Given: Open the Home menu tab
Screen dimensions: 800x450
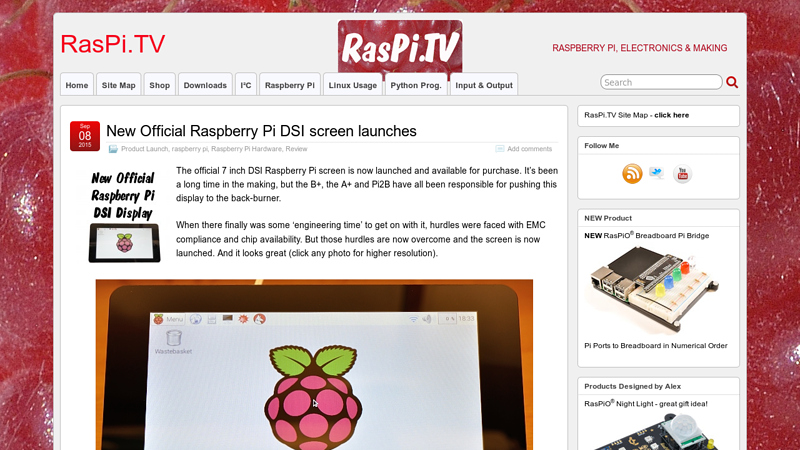Looking at the screenshot, I should point(77,85).
